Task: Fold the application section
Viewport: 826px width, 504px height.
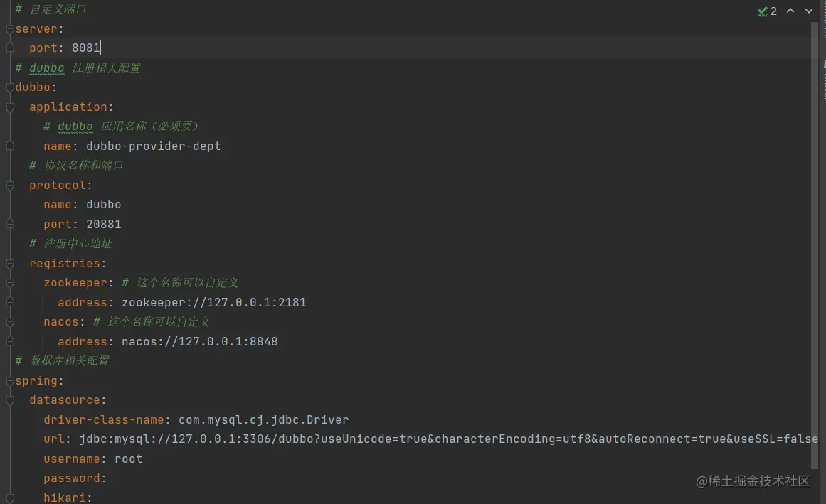Action: (x=10, y=107)
